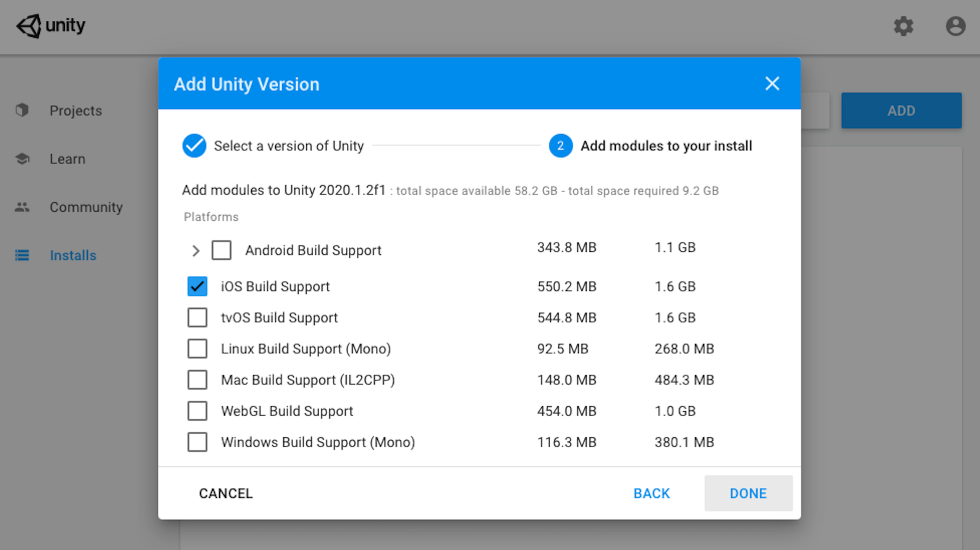Click the 'Add modules to Unity 2020.1.2f1' text
Screen dimensions: 980x550
[x=284, y=190]
